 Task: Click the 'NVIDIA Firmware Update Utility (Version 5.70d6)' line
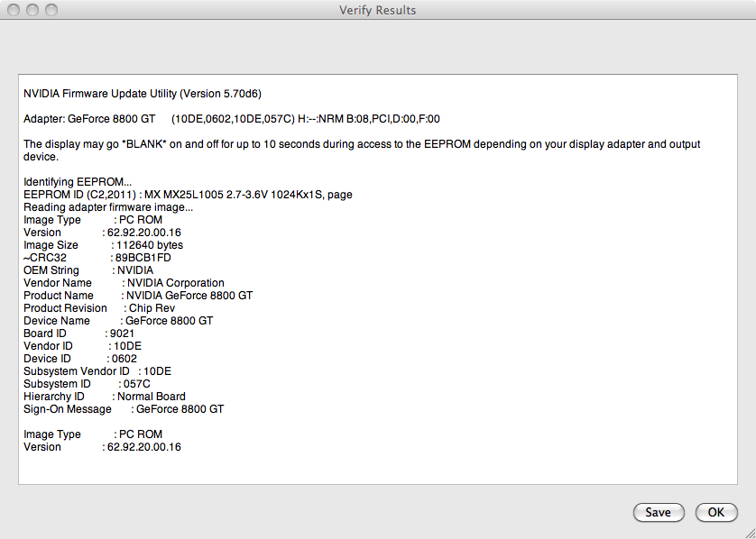click(x=143, y=94)
